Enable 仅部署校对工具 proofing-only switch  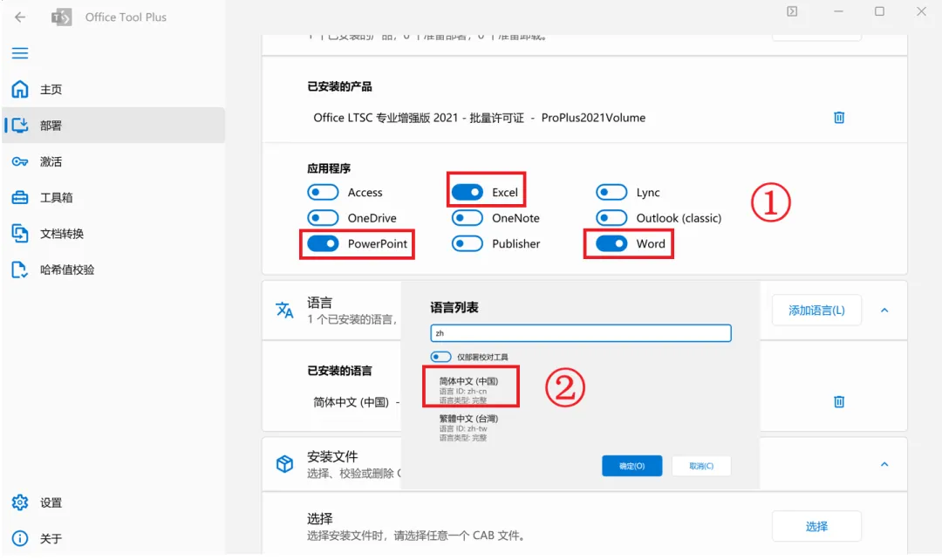[x=441, y=357]
